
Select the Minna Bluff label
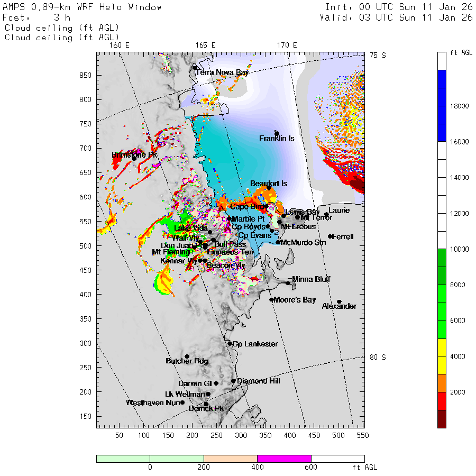(311, 279)
